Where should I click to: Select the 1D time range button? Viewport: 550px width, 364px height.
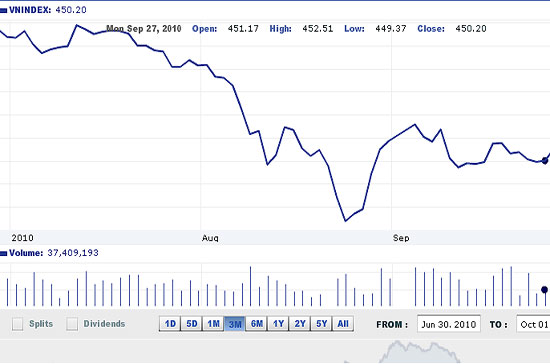(x=170, y=323)
